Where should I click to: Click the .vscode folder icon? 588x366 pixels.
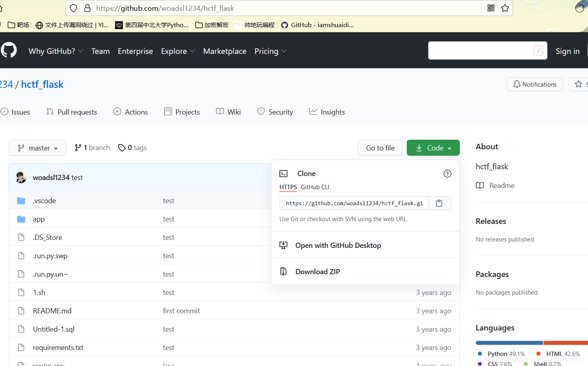21,201
